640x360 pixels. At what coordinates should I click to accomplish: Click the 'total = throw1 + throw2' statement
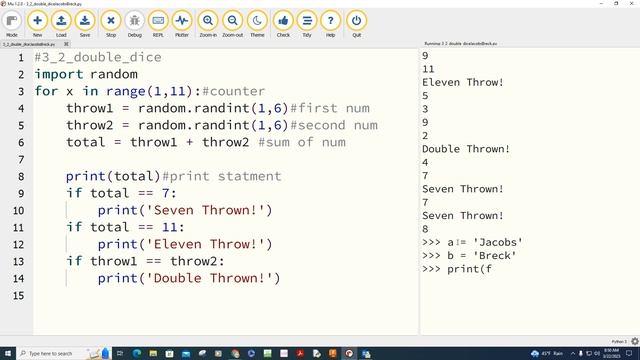(x=158, y=142)
